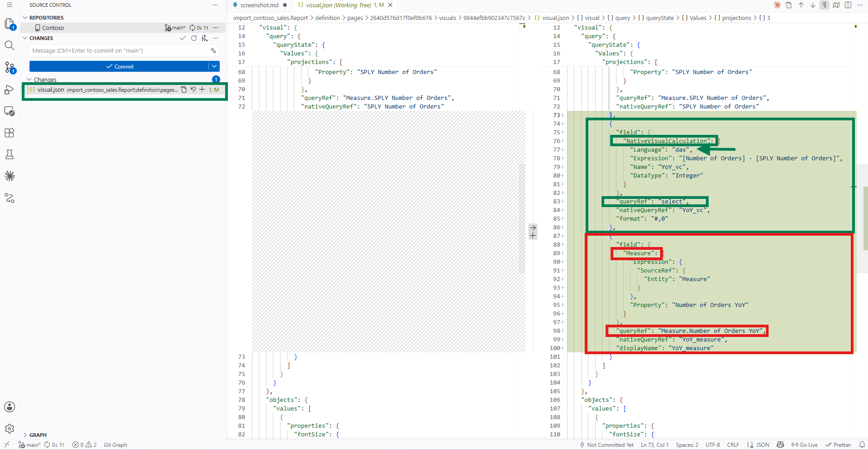This screenshot has height=450, width=868.
Task: Click Go Live in the status bar
Action: pos(804,445)
